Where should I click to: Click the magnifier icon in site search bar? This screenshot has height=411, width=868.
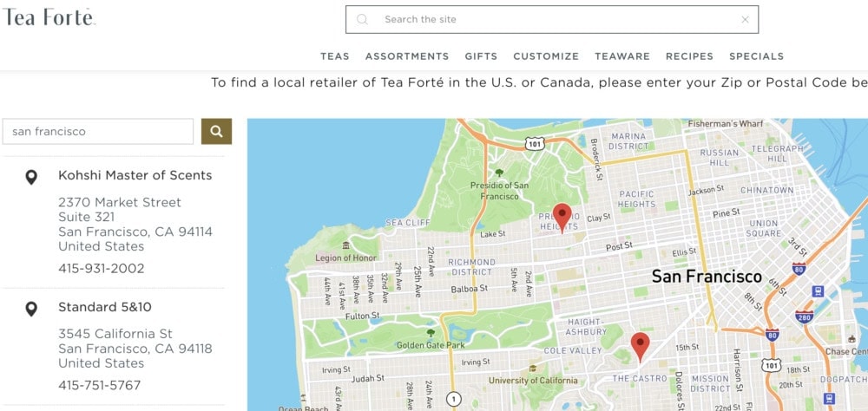point(362,19)
